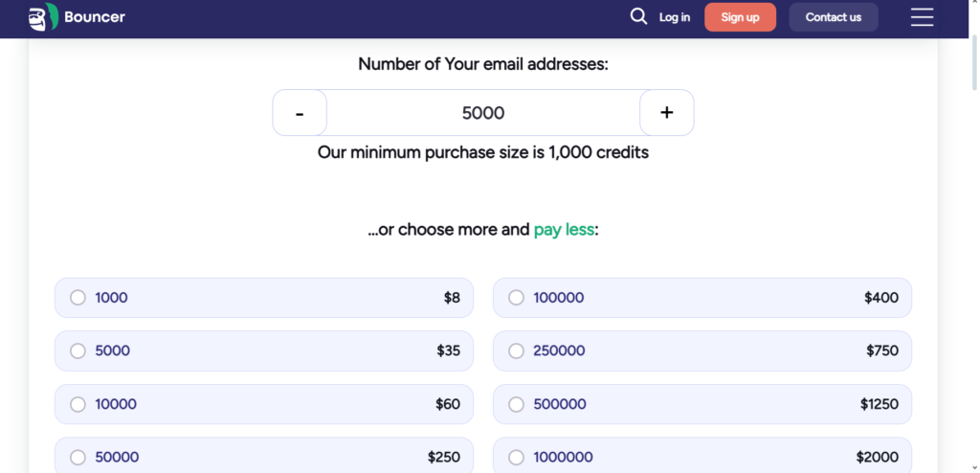The width and height of the screenshot is (980, 473).
Task: Click the Sign up button
Action: [740, 17]
